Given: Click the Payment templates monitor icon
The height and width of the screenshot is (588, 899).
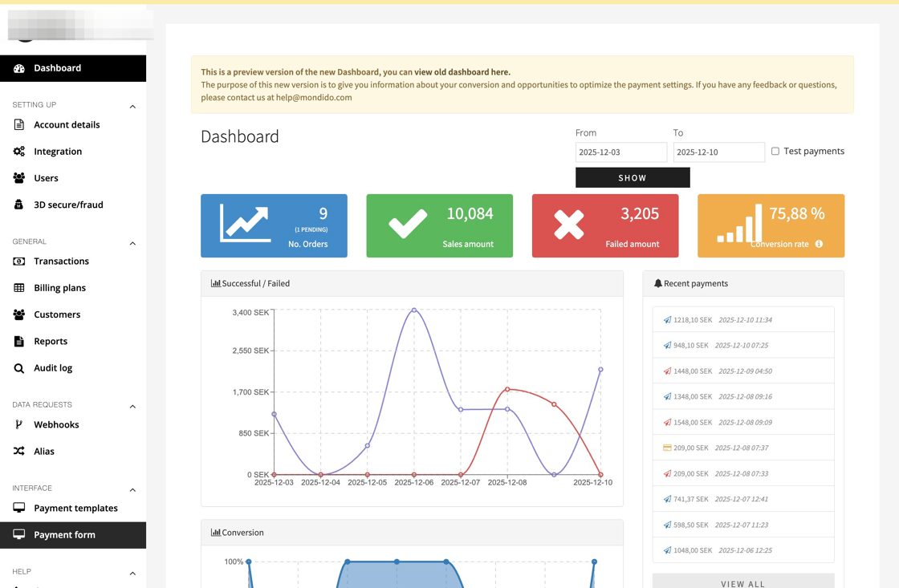Looking at the screenshot, I should (19, 508).
